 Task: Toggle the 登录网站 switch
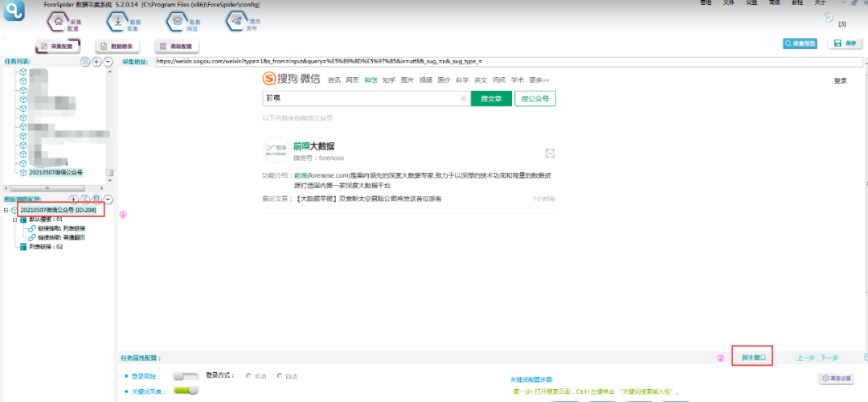pos(186,376)
